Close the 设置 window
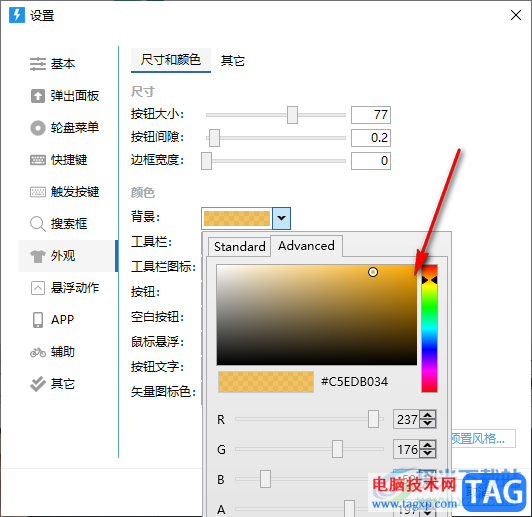The width and height of the screenshot is (532, 517). point(516,15)
